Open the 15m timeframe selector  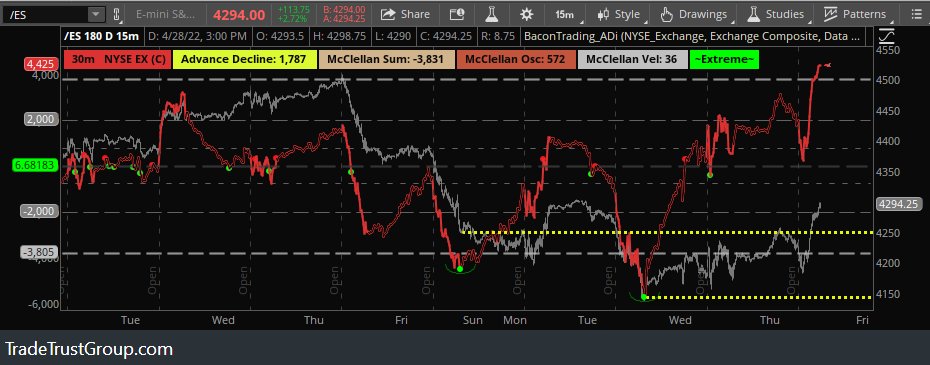(565, 14)
